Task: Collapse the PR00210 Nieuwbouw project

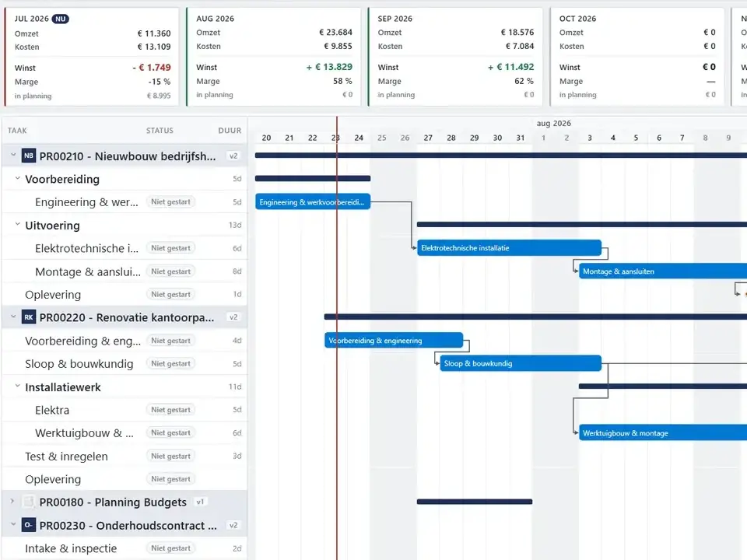Action: [x=13, y=156]
